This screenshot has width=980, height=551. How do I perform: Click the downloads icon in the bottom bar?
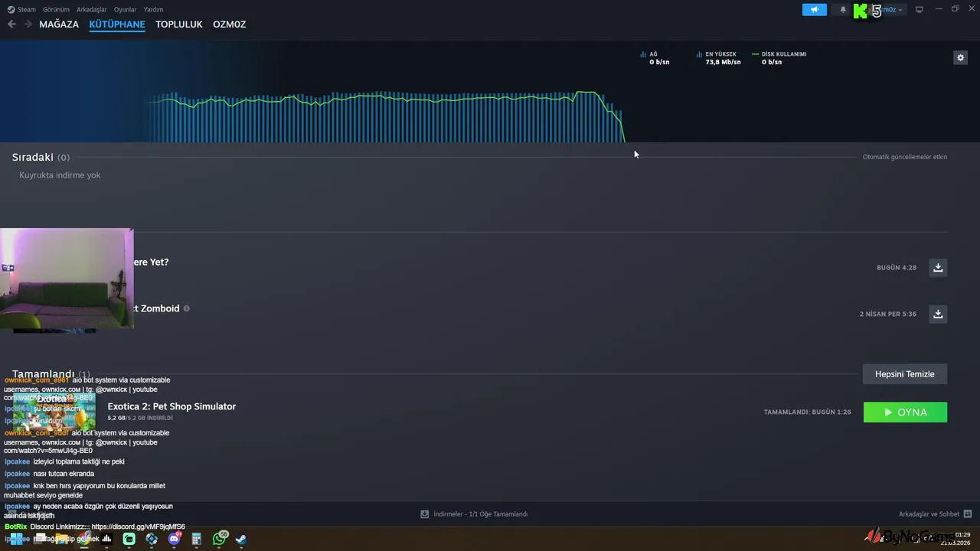(424, 514)
